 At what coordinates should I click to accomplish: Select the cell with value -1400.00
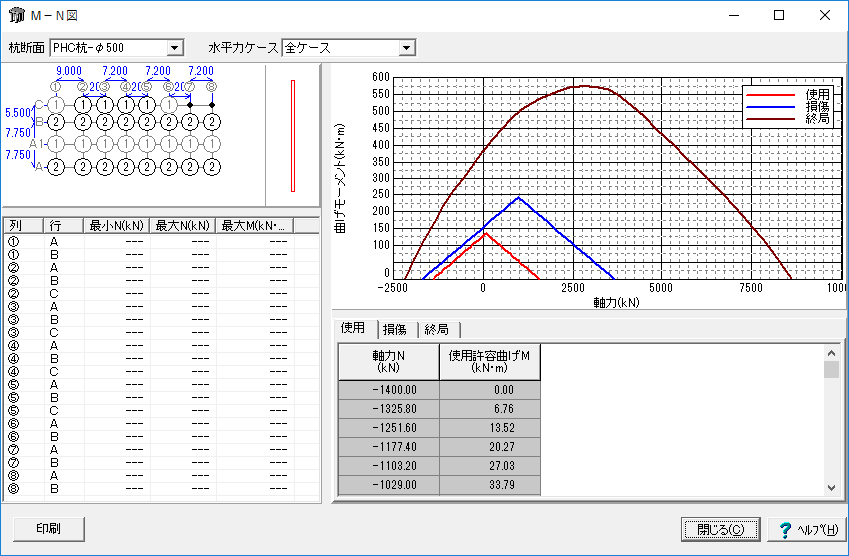click(x=389, y=390)
